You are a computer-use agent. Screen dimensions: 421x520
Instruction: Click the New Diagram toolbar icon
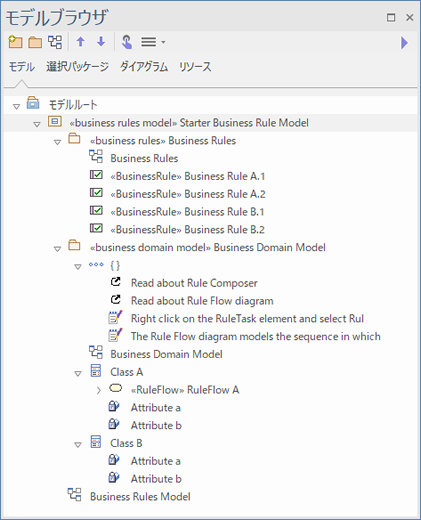55,42
